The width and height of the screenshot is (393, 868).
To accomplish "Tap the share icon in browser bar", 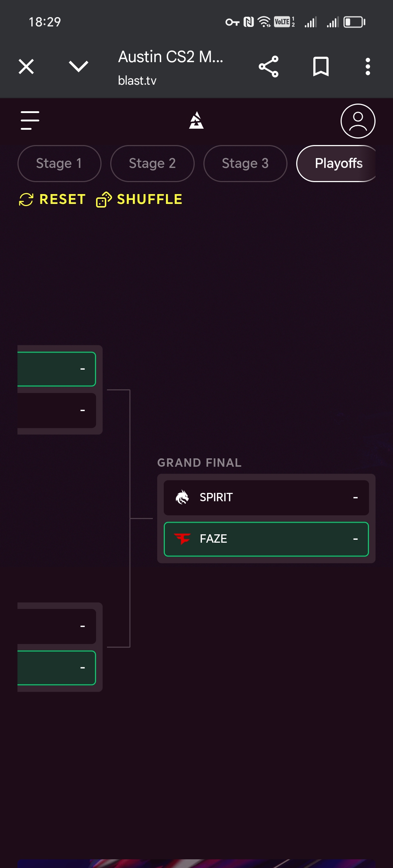I will [269, 67].
